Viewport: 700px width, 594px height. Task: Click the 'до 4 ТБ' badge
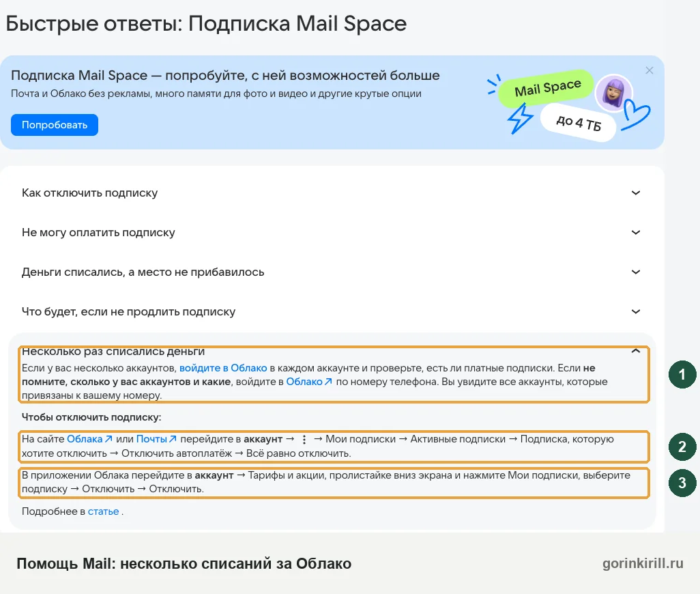point(579,123)
